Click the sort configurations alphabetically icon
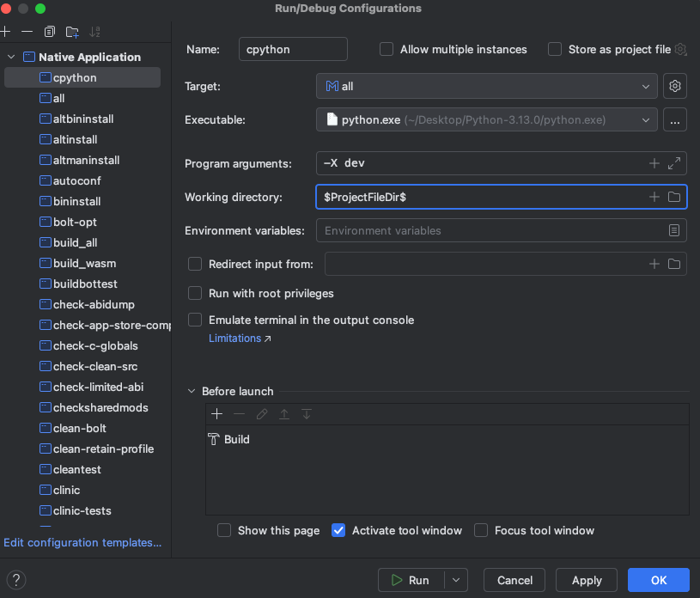 pyautogui.click(x=95, y=32)
